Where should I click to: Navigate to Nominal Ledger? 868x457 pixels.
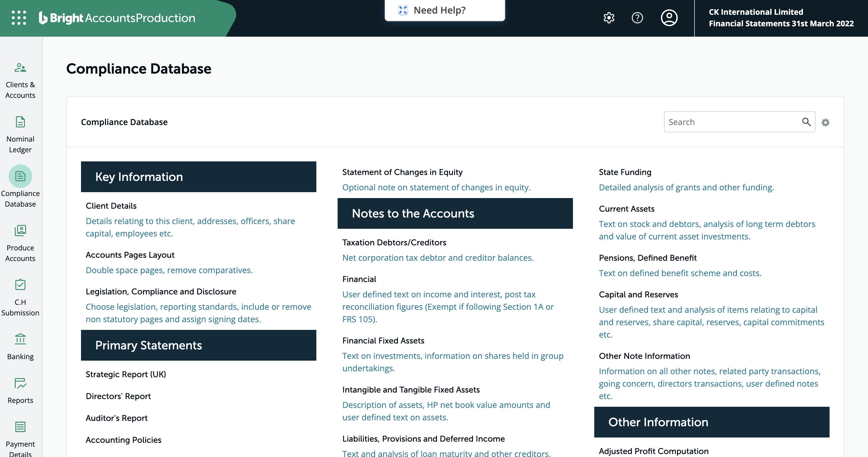pyautogui.click(x=21, y=133)
